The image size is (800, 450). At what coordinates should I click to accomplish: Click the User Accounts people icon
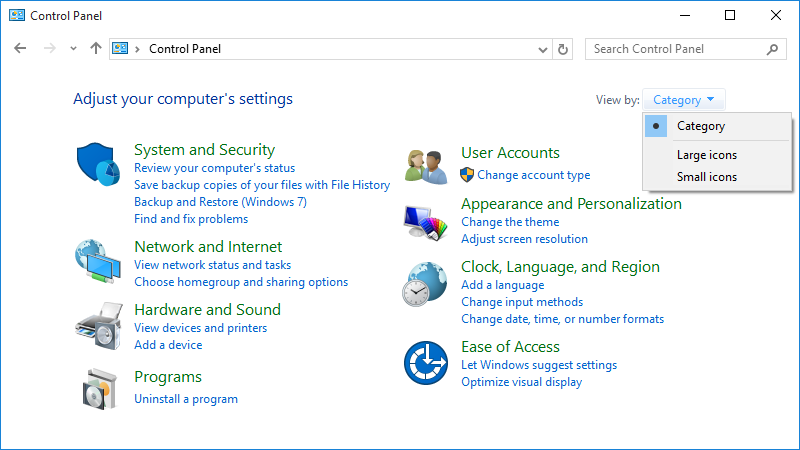[425, 165]
